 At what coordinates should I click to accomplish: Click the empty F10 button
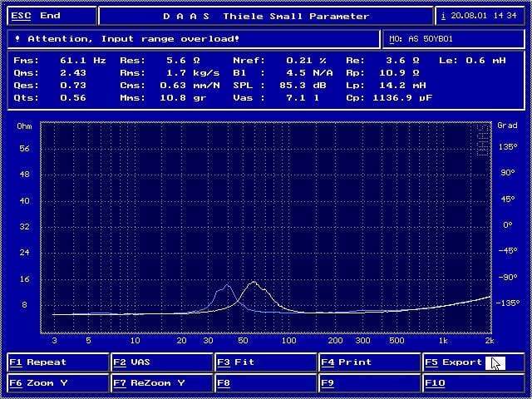(x=472, y=383)
